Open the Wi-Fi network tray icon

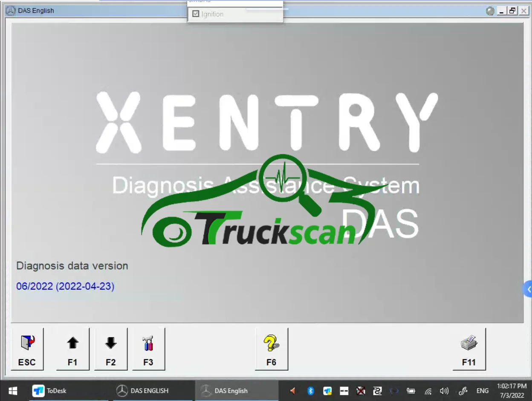(428, 391)
